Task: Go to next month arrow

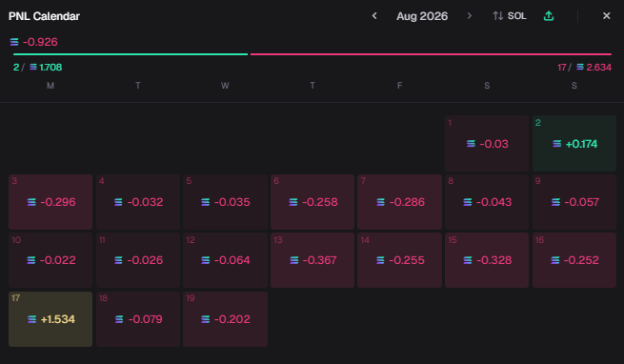Action: pyautogui.click(x=470, y=16)
